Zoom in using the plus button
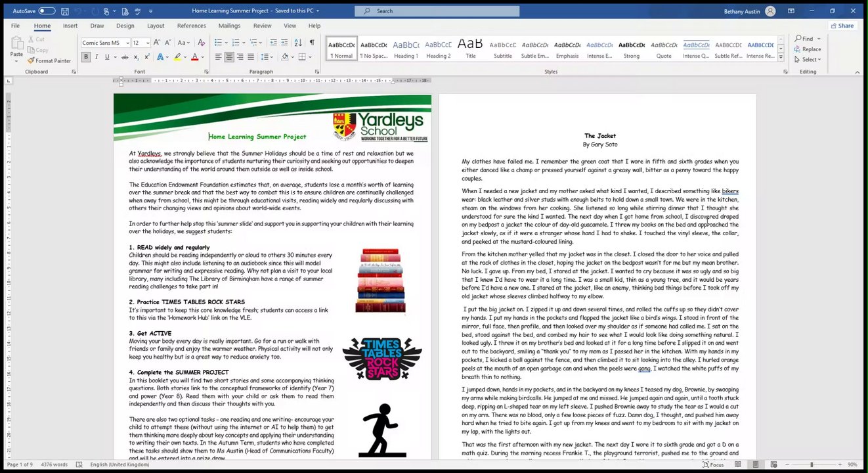 click(x=840, y=464)
